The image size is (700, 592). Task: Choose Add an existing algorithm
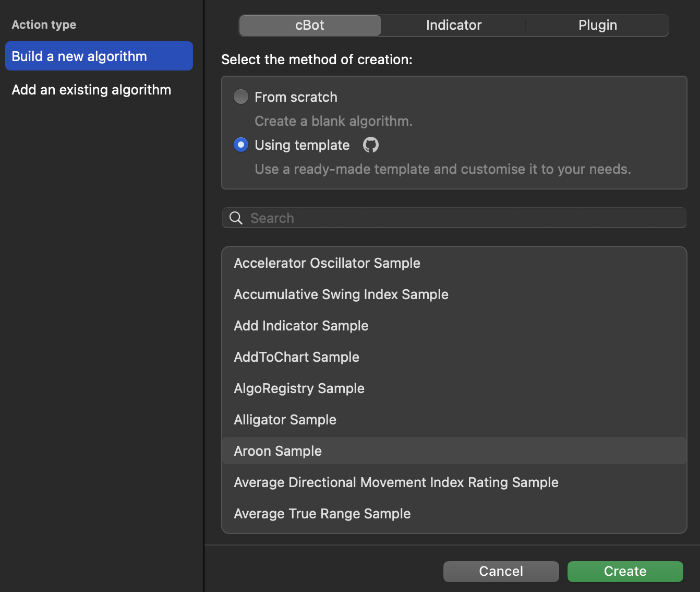(92, 90)
